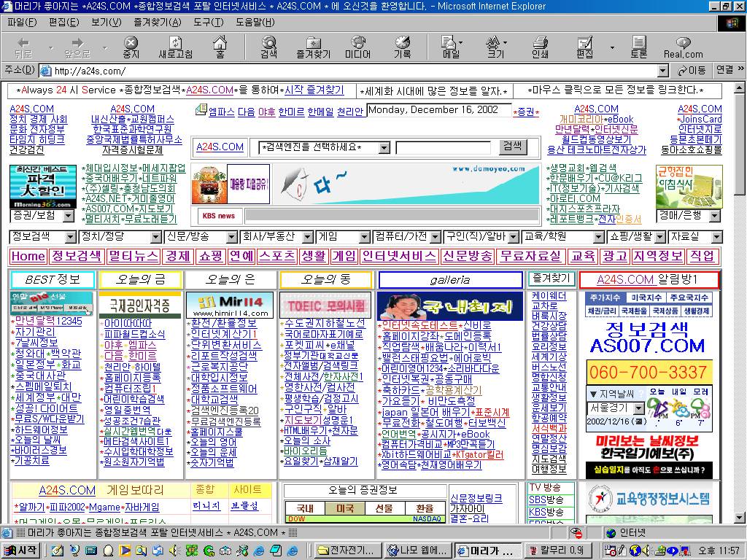The width and height of the screenshot is (747, 560).
Task: Open the 신문/방송 dropdown
Action: click(x=201, y=237)
